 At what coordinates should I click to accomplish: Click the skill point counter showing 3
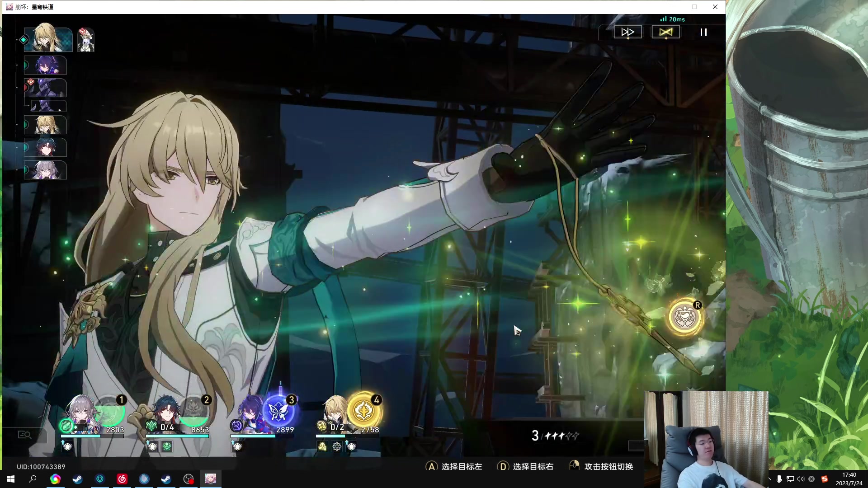pos(555,436)
